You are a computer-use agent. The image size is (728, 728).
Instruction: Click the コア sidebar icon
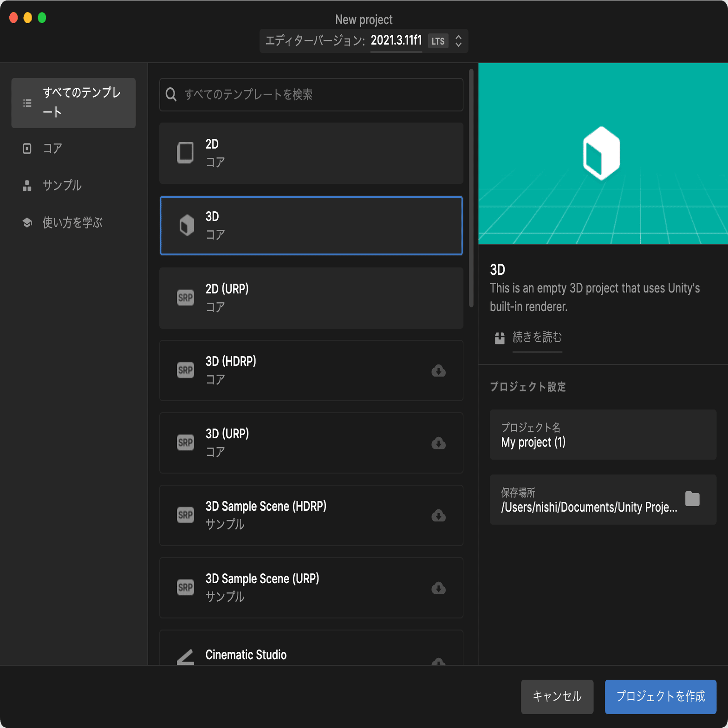pyautogui.click(x=27, y=149)
